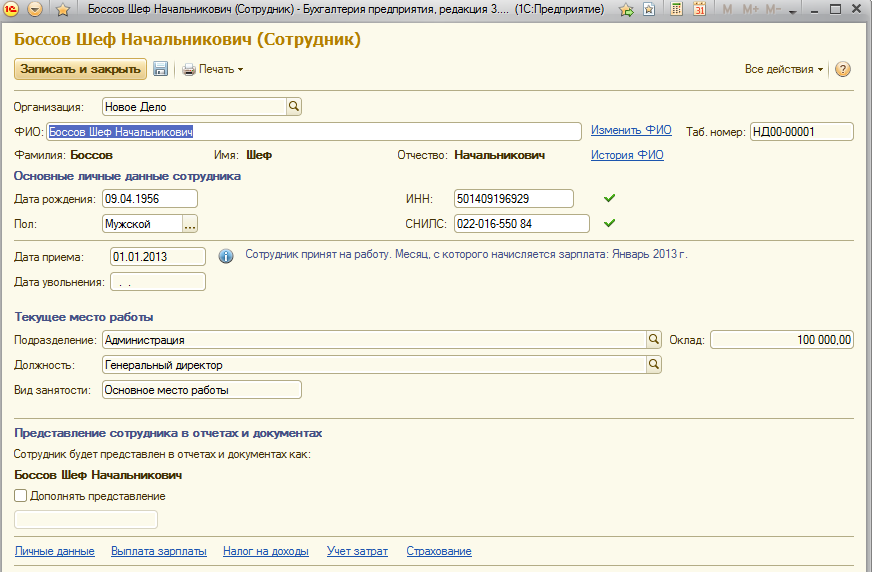Viewport: 872px width, 572px height.
Task: Click the help question mark icon
Action: pyautogui.click(x=843, y=69)
